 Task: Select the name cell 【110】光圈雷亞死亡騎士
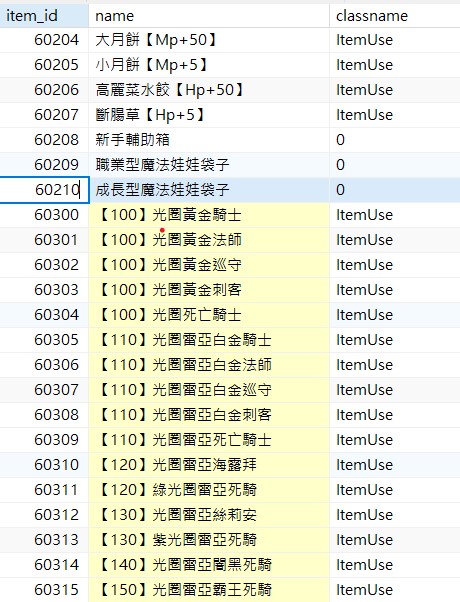pos(209,440)
